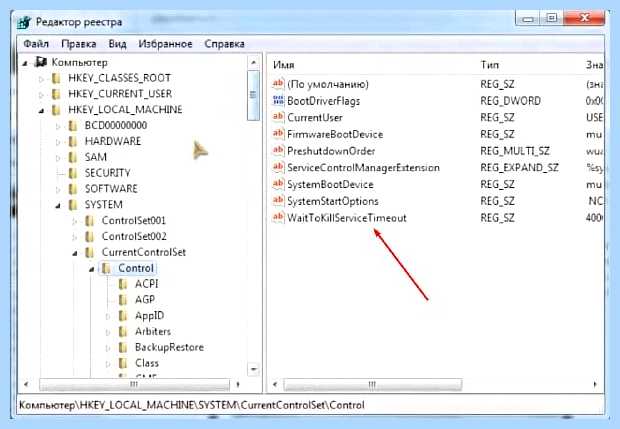Click the CurrentUser string value icon
Image resolution: width=620 pixels, height=429 pixels.
coord(278,117)
